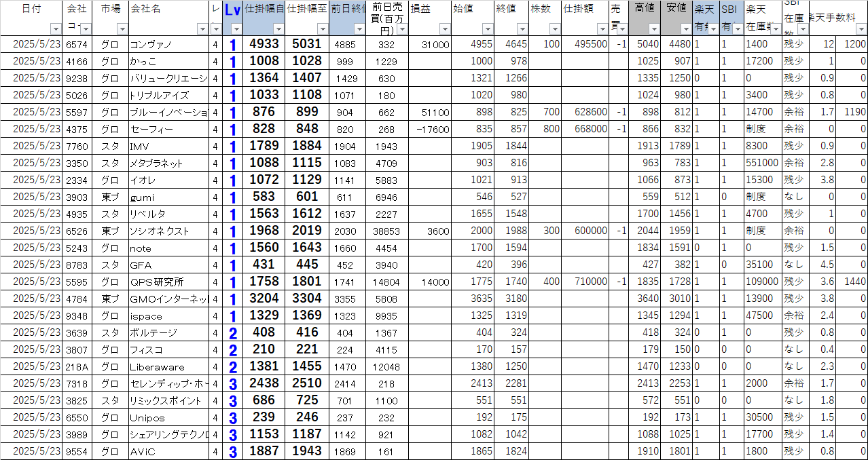Open the 市場 column filter dropdown
868x460 pixels.
[x=122, y=29]
